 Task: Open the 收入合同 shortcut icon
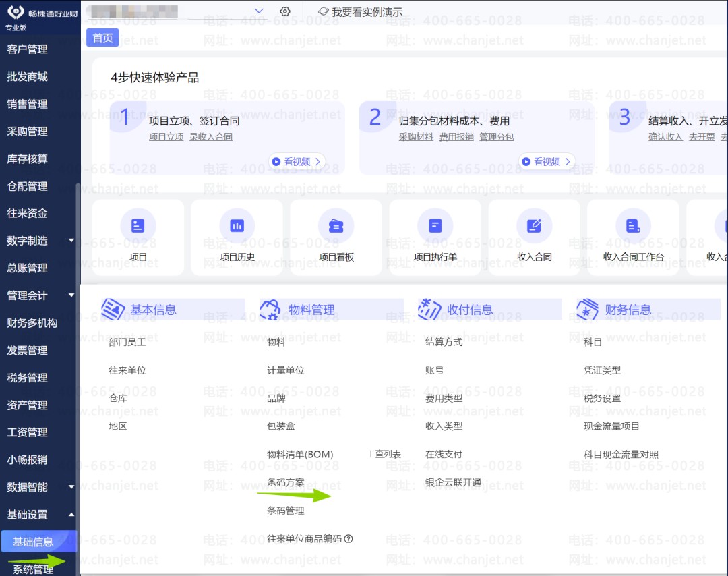534,226
